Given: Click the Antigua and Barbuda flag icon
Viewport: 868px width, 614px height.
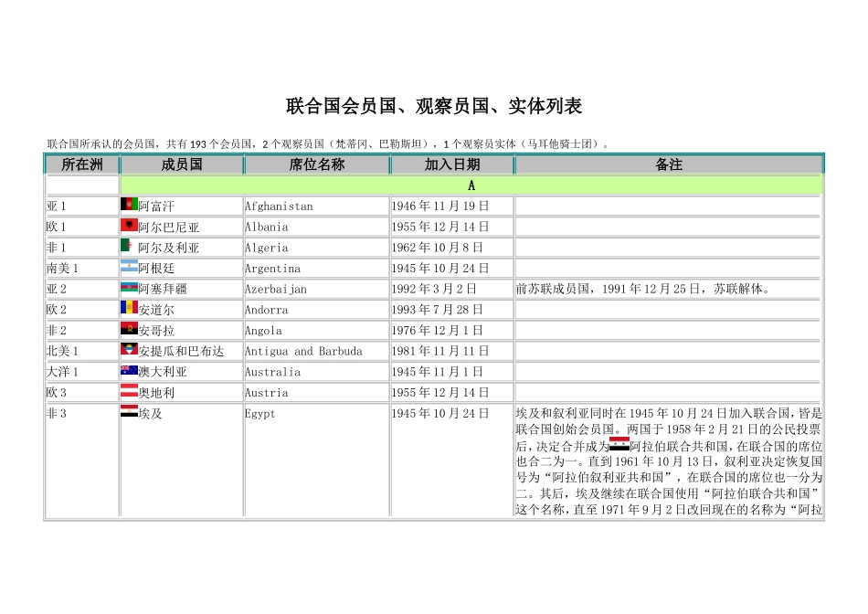Looking at the screenshot, I should point(130,349).
